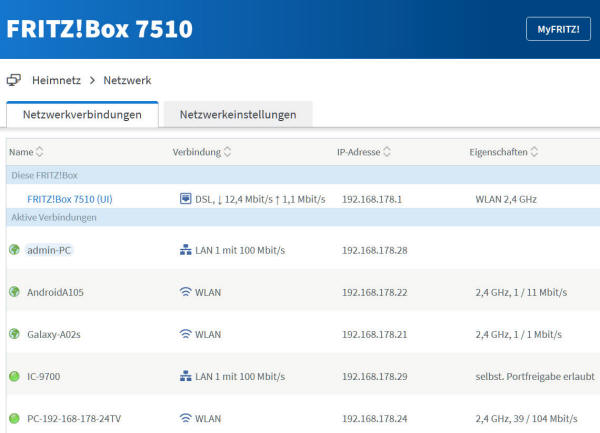This screenshot has height=433, width=600.
Task: Click the globe icon next to AndroidA105
Action: point(14,292)
